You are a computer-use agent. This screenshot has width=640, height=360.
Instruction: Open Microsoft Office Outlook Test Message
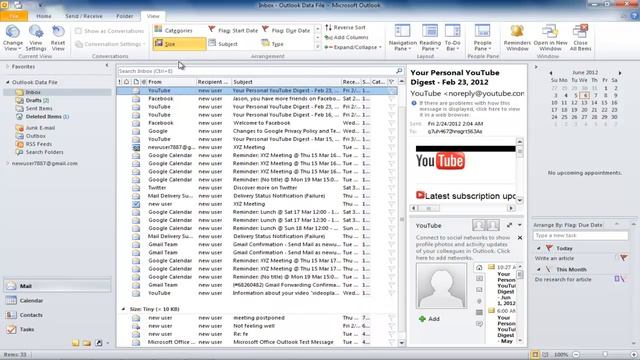coord(257,342)
